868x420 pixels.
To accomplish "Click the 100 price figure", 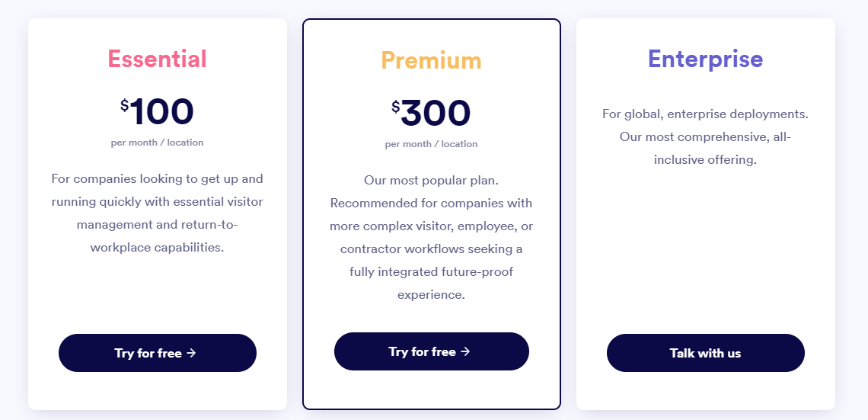I will coord(162,111).
